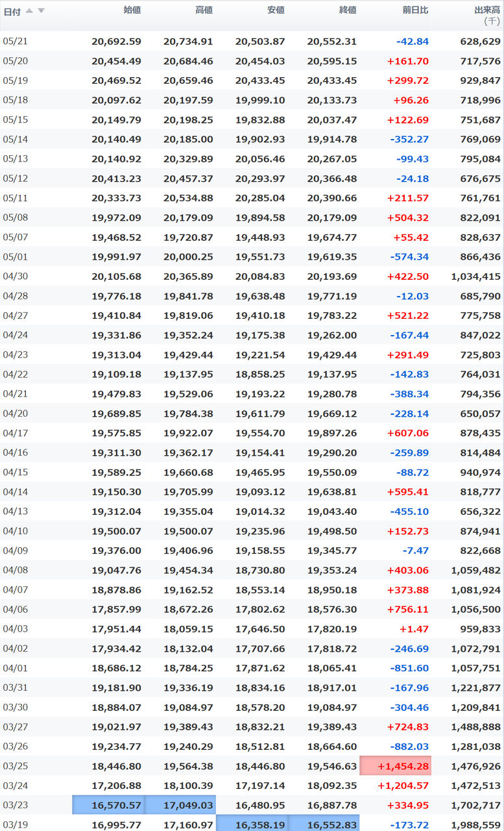The image size is (504, 831).
Task: Select the highlighted opening price 16,570.57
Action: point(108,805)
